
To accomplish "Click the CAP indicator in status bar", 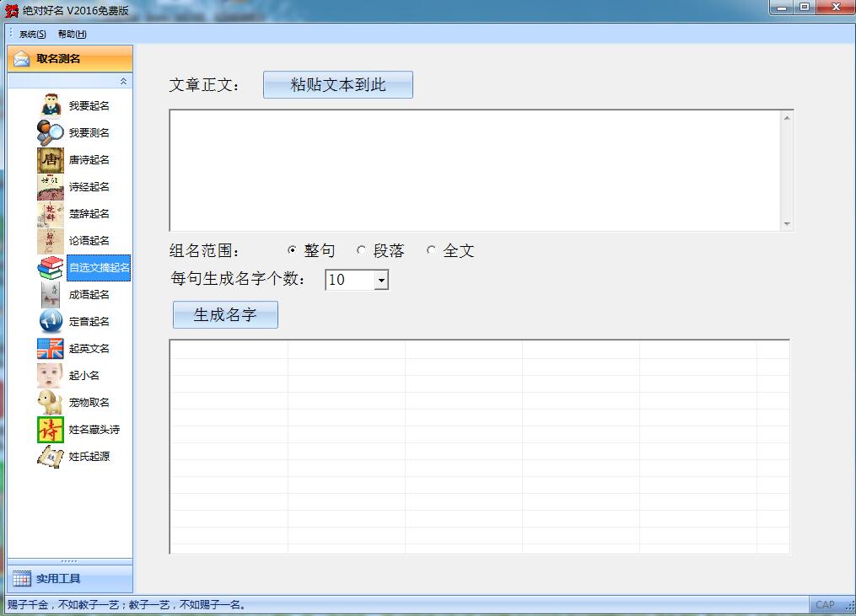I will tap(825, 604).
